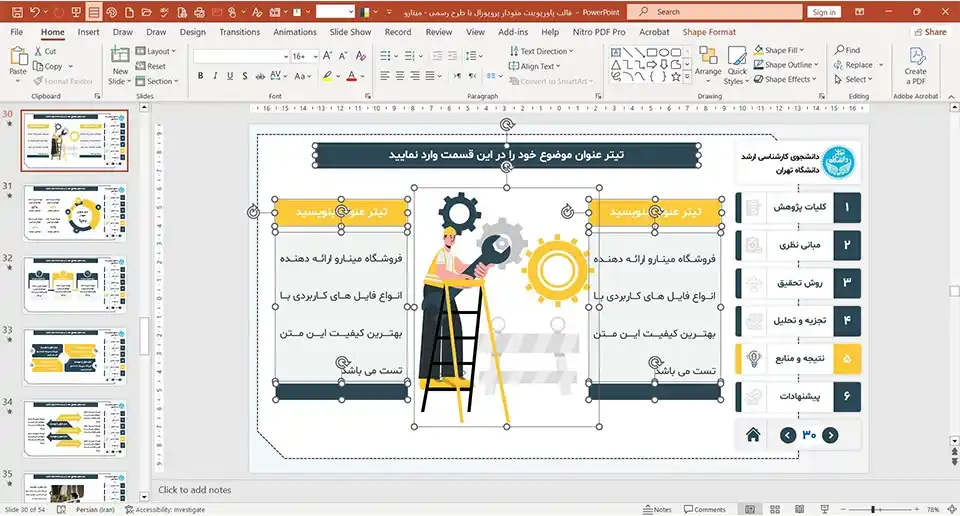Open the Select menu button

[x=852, y=80]
